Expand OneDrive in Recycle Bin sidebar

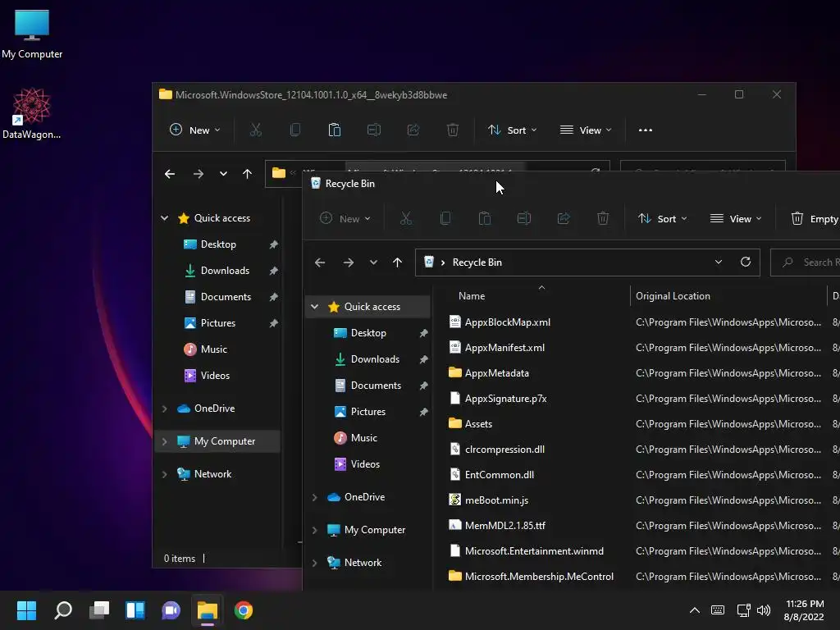pos(314,497)
